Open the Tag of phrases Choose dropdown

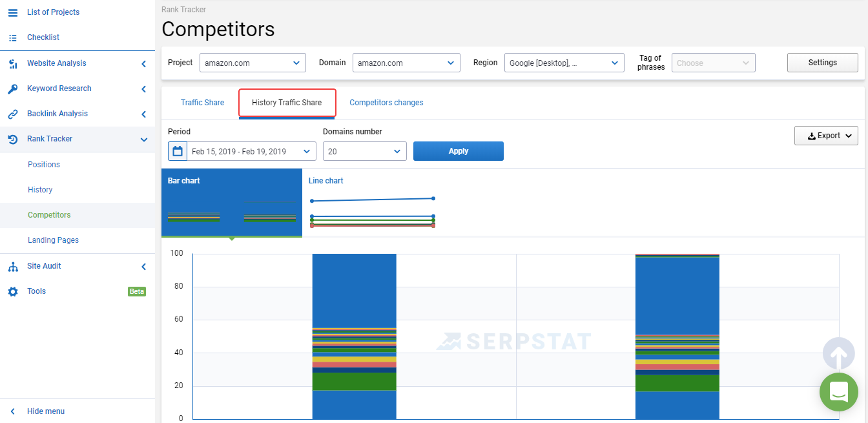coord(713,63)
